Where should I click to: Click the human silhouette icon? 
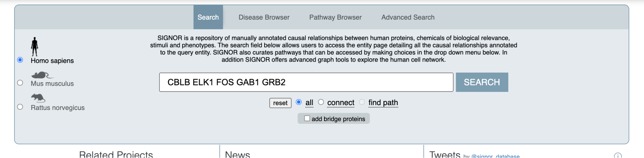pyautogui.click(x=34, y=47)
